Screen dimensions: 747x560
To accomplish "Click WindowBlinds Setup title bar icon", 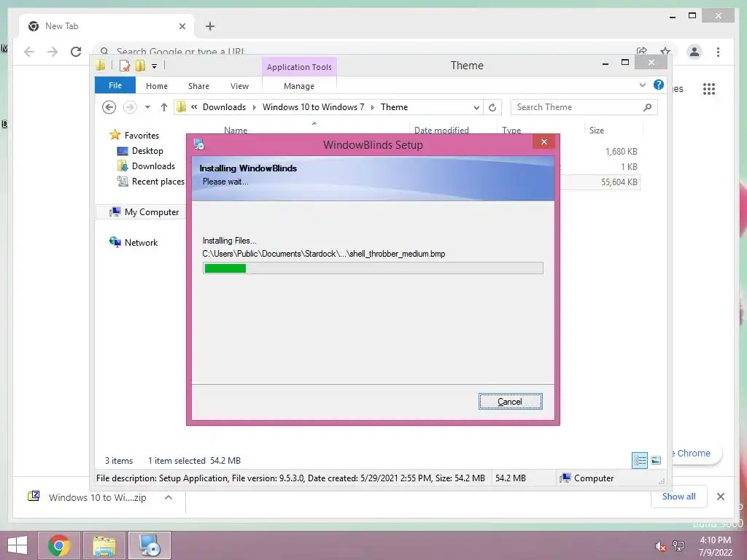I will (199, 144).
